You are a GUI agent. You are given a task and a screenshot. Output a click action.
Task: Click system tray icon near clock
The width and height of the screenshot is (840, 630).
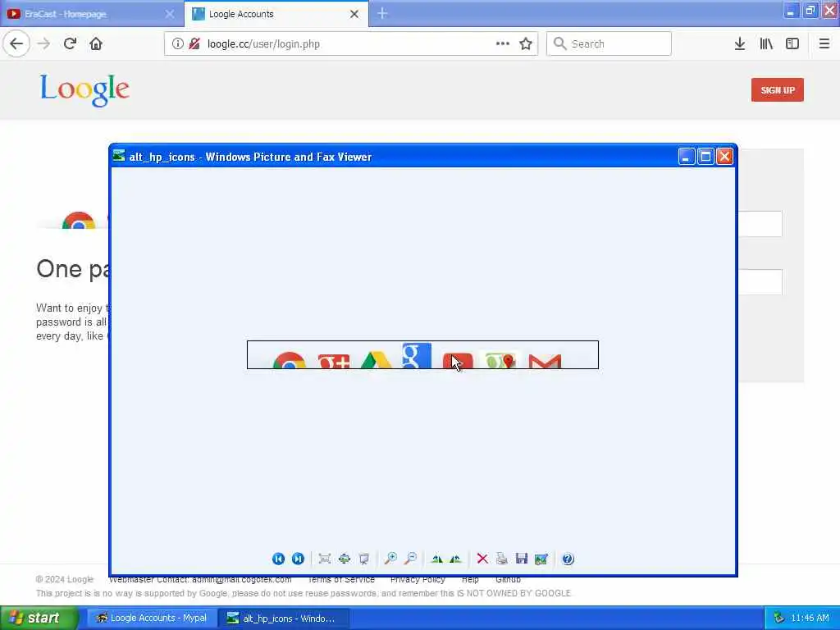[x=778, y=618]
